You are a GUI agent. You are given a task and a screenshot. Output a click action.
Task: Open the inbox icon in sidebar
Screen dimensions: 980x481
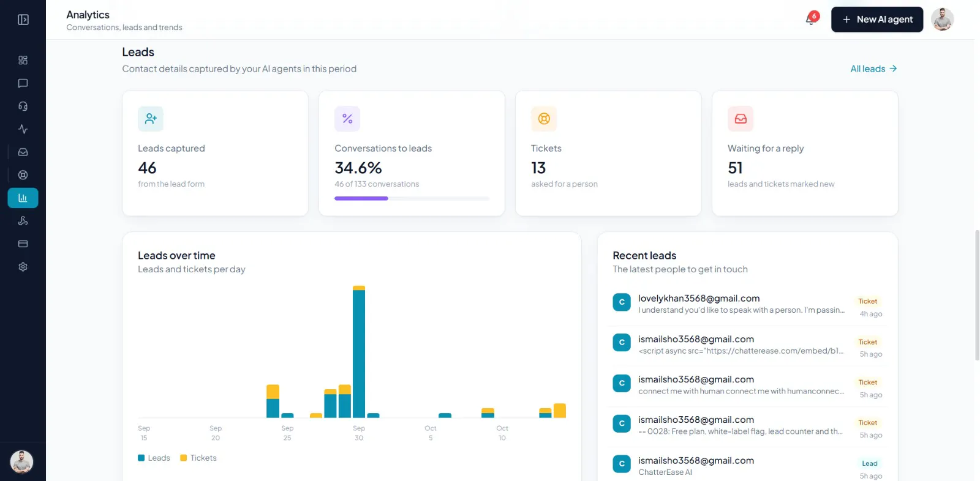[x=23, y=152]
